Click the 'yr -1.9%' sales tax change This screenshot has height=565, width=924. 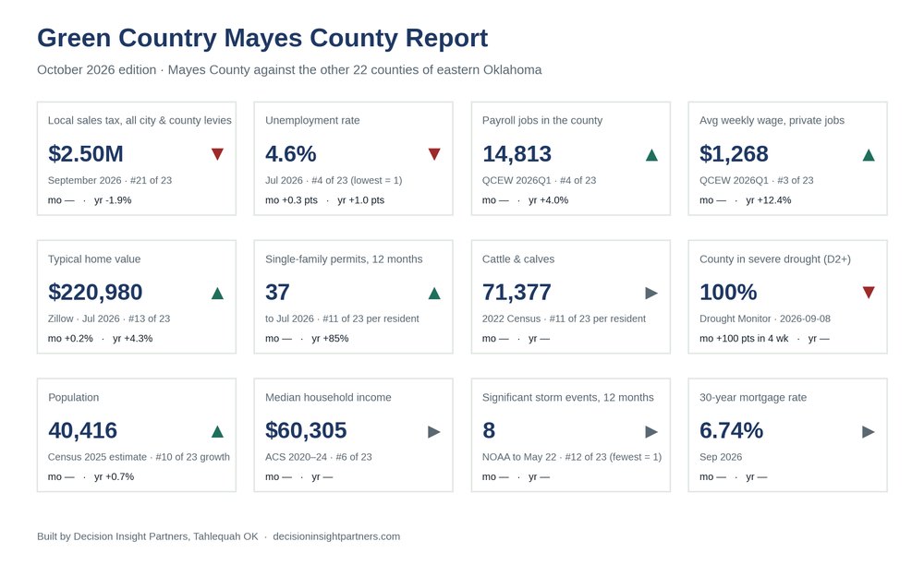[113, 200]
